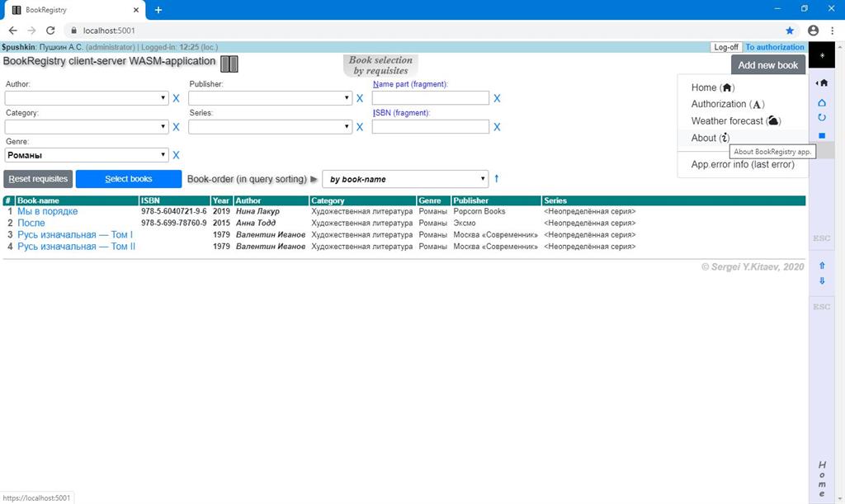Clear the ISBN fragment field via its X icon

(497, 126)
